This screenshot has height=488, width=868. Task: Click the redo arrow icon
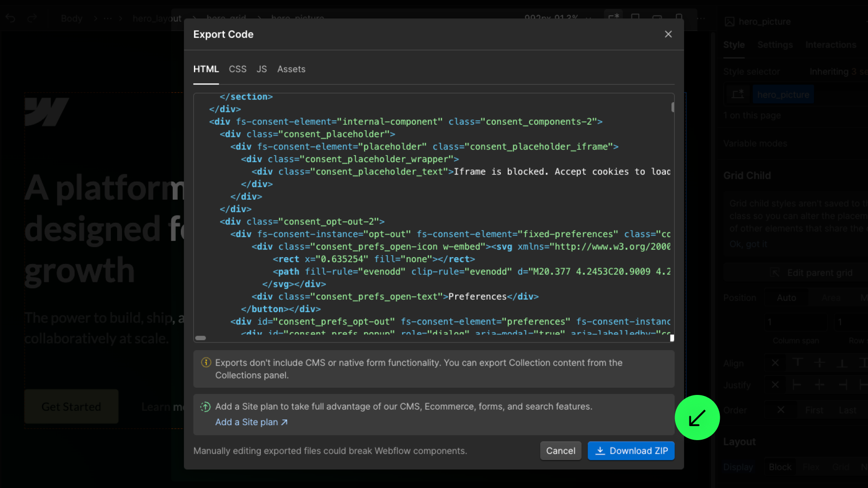32,19
